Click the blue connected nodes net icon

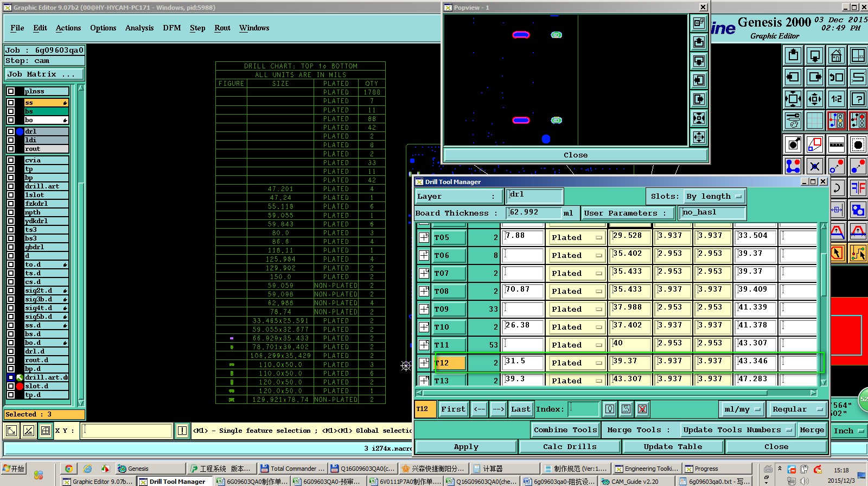click(793, 166)
